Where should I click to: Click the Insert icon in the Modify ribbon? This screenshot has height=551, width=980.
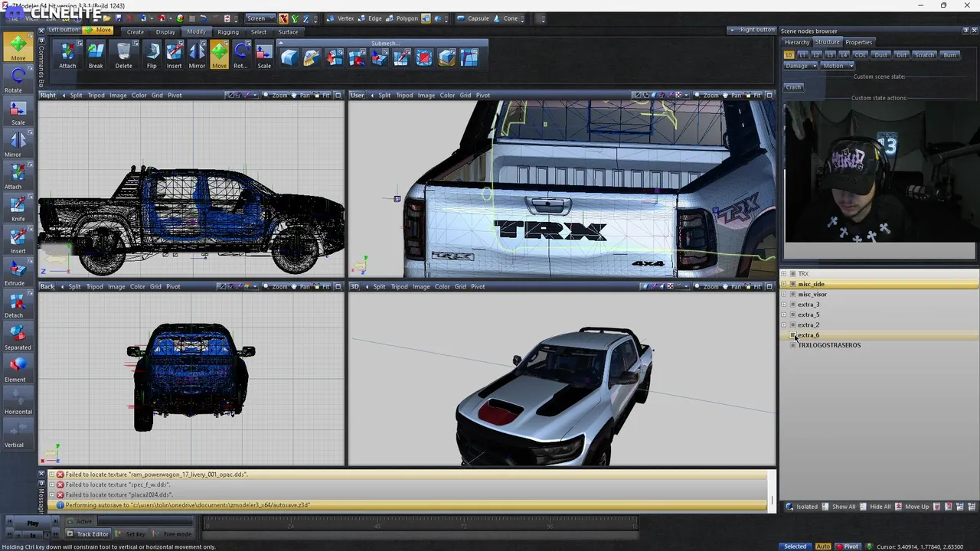click(174, 55)
